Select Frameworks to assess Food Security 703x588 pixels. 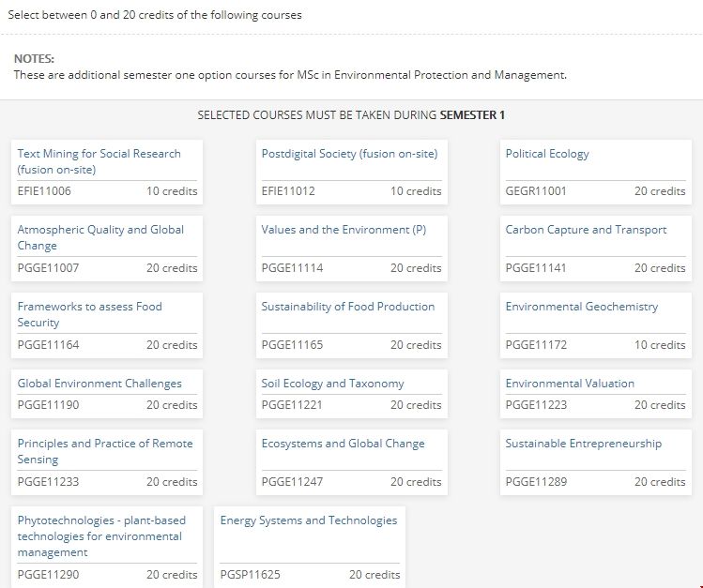pos(89,308)
